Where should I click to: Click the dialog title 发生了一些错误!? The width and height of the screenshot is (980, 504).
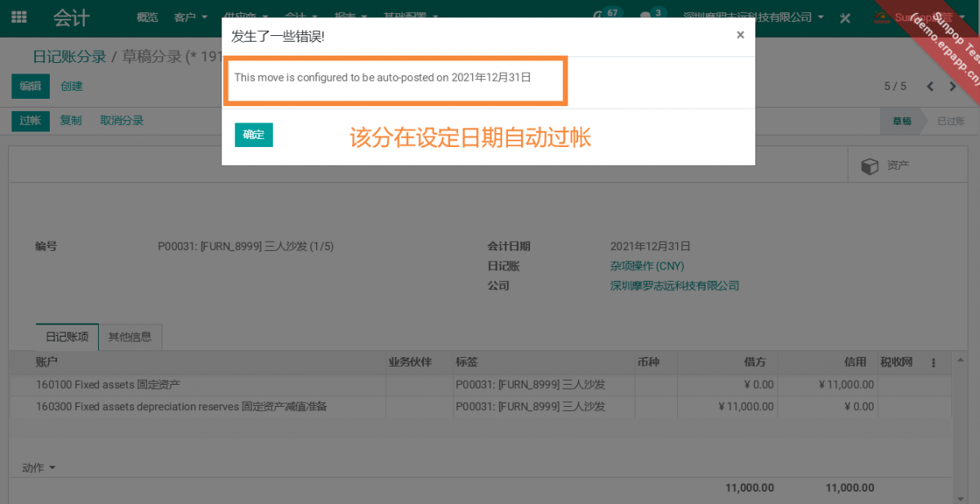pos(278,36)
